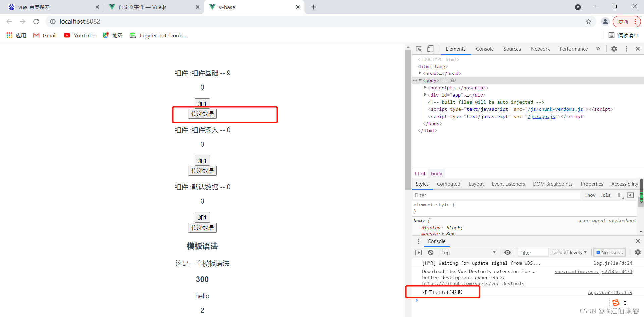Close the DevTools panel

pyautogui.click(x=638, y=49)
